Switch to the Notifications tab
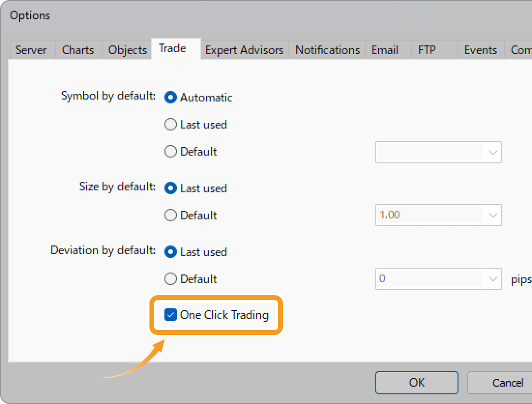The height and width of the screenshot is (404, 532). click(327, 50)
